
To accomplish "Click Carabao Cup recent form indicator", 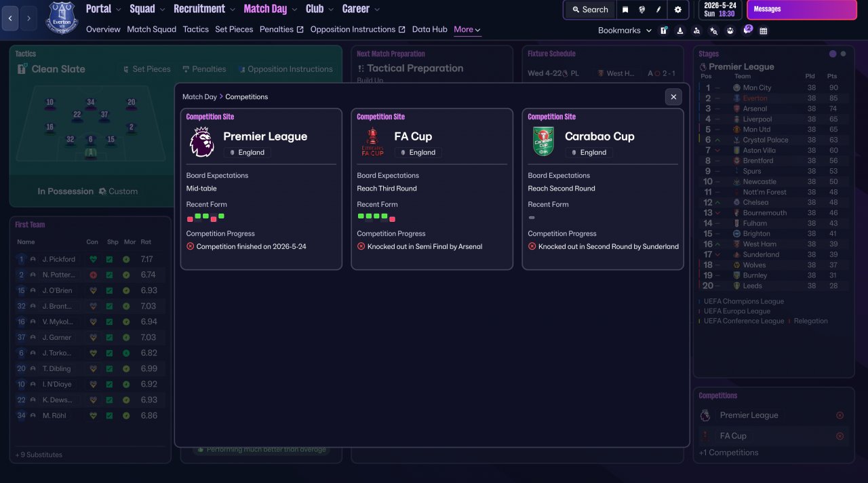I will pyautogui.click(x=532, y=218).
